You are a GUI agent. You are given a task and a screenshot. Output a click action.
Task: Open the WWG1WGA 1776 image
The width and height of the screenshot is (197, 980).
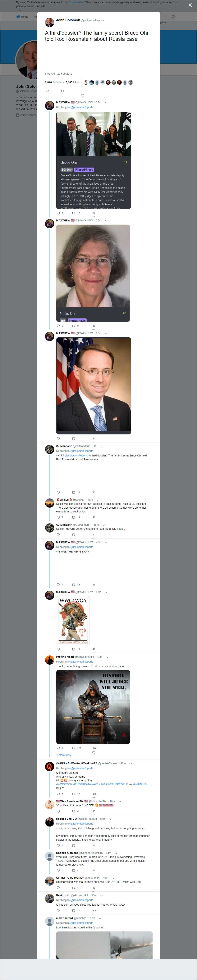73,621
